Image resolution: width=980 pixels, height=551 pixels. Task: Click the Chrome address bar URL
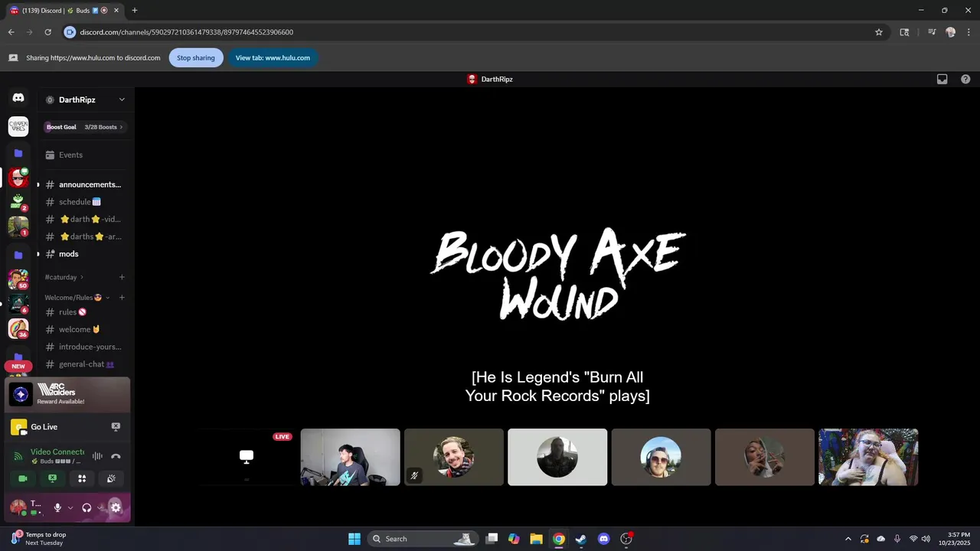pos(187,32)
